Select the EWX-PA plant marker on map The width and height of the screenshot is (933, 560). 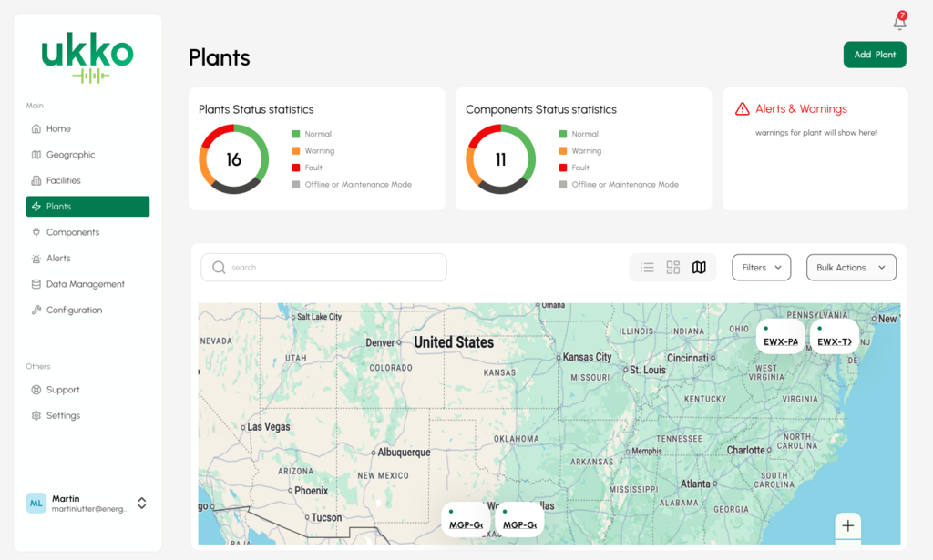pyautogui.click(x=780, y=337)
